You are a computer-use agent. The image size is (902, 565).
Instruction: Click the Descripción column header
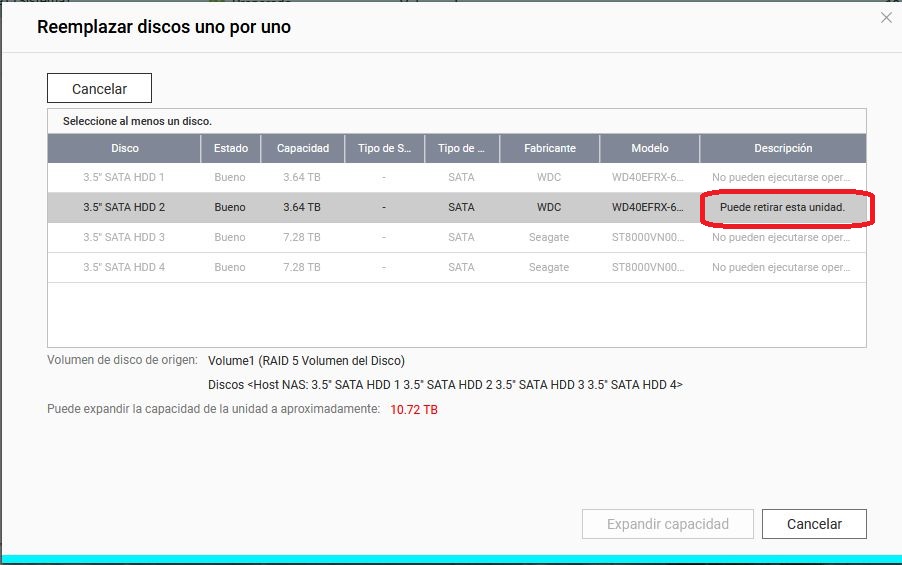coord(783,148)
